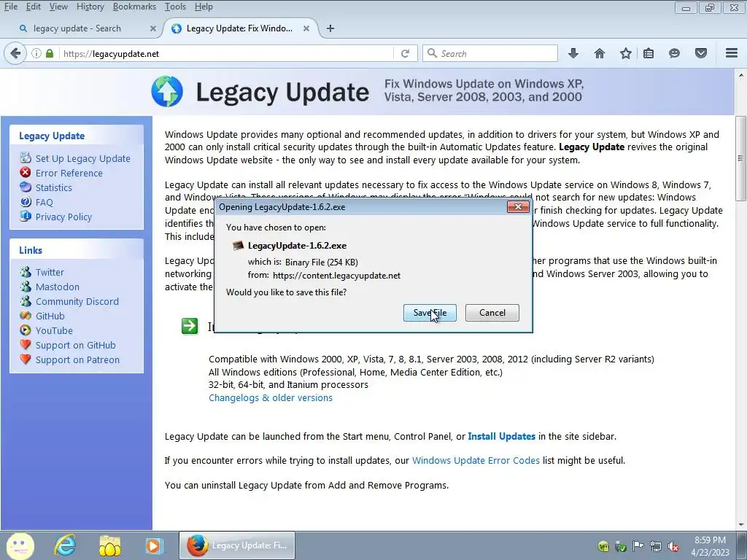Click the Legacy Update globe logo
The image size is (747, 560).
pyautogui.click(x=167, y=91)
